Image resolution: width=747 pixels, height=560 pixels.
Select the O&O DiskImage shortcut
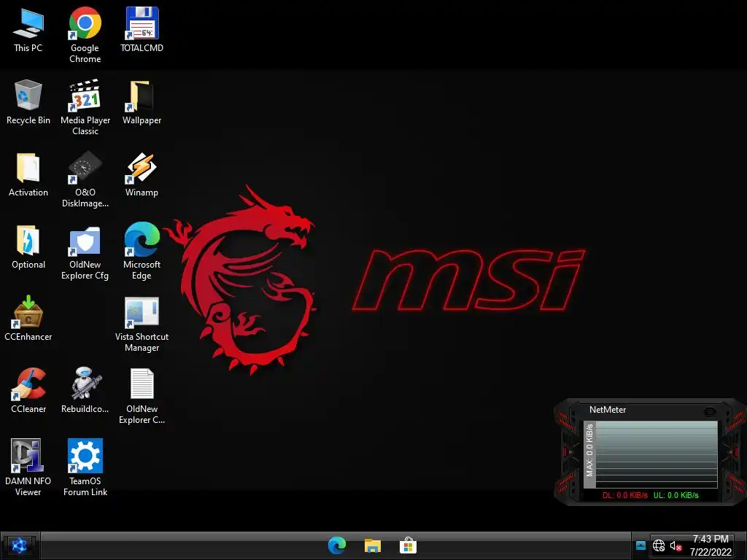point(85,179)
